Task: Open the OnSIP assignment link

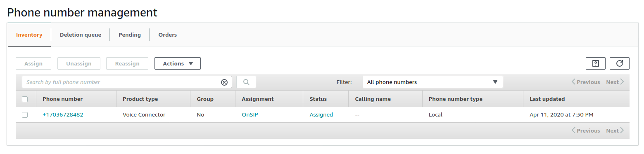Action: point(250,115)
